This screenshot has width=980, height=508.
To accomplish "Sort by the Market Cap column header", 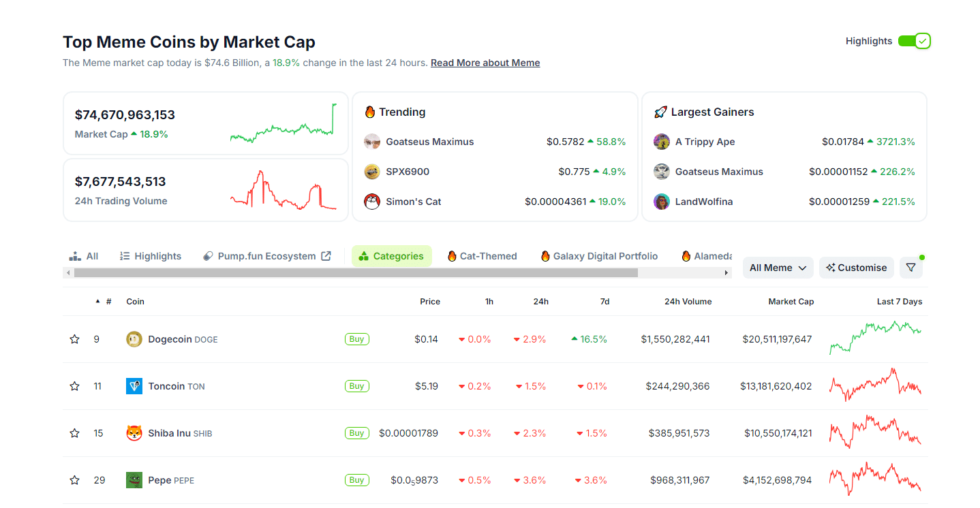I will pyautogui.click(x=791, y=301).
